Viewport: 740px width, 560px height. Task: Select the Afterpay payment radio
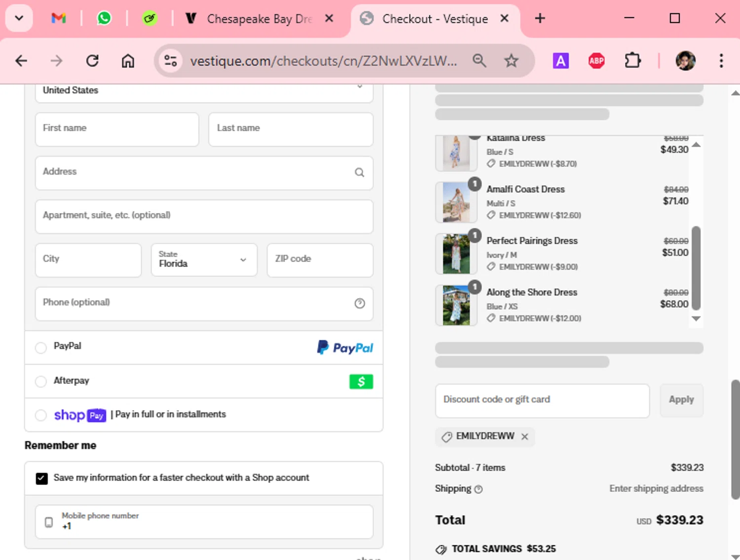pos(41,381)
